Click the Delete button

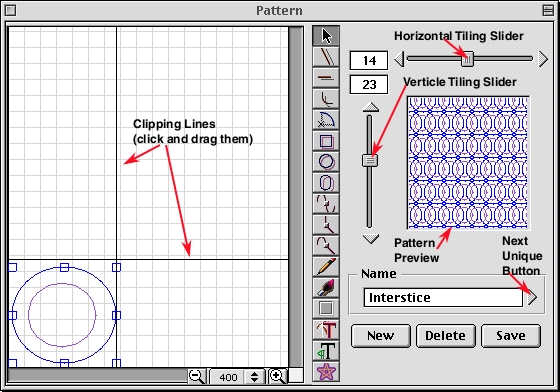coord(446,336)
